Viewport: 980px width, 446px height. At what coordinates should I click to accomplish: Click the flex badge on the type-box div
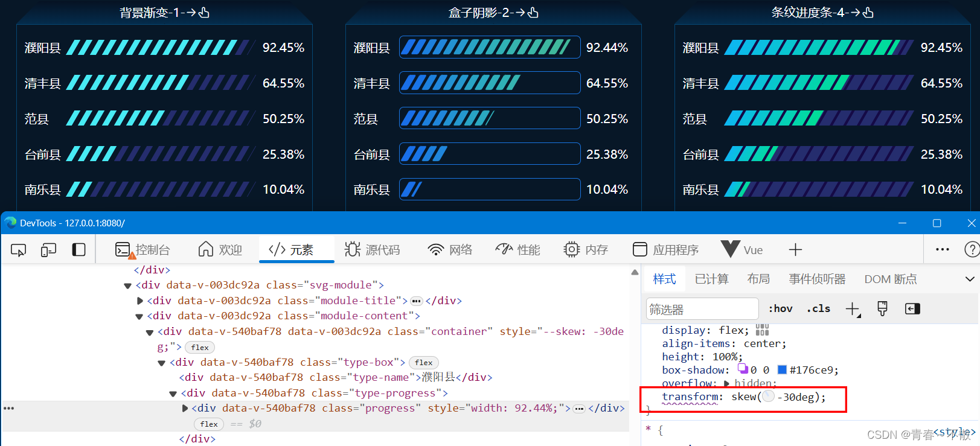[x=424, y=362]
